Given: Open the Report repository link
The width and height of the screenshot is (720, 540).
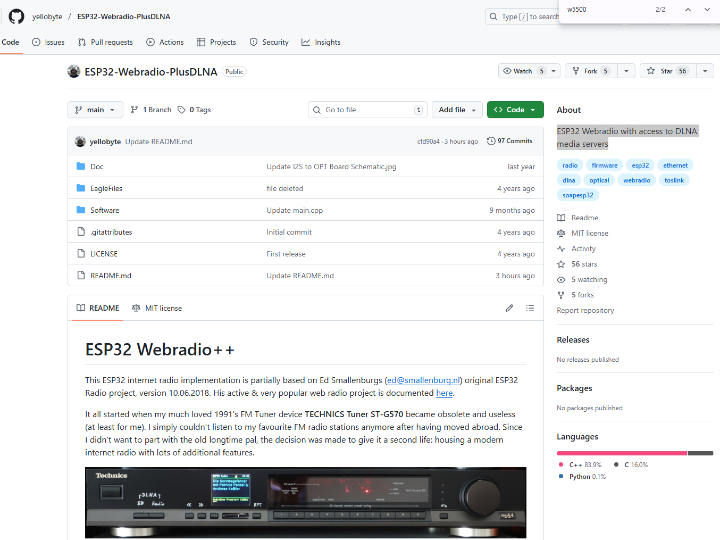Looking at the screenshot, I should tap(585, 310).
